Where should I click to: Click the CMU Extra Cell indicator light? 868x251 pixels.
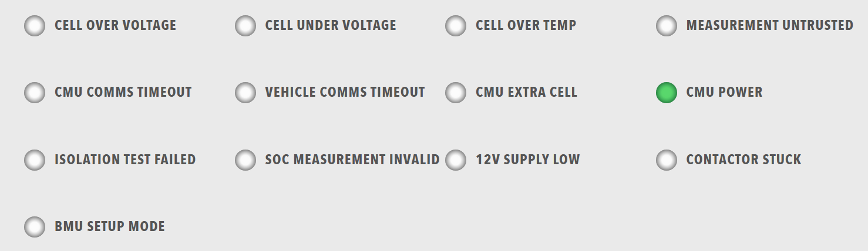click(456, 93)
